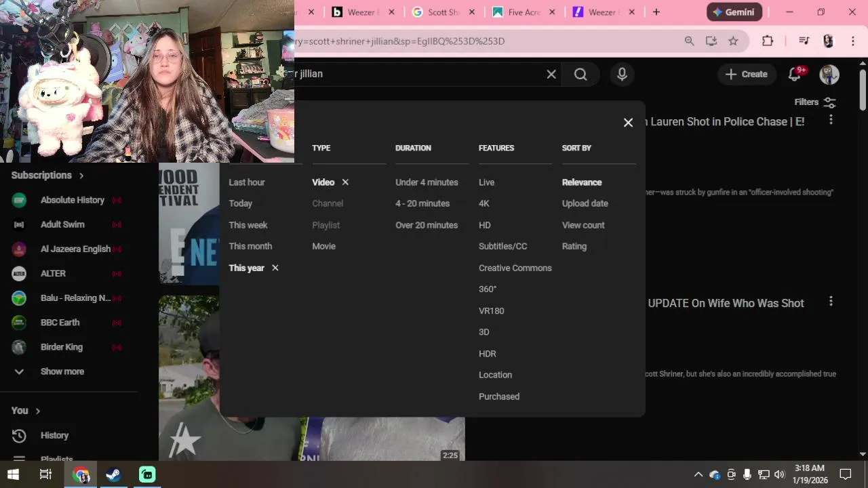Image resolution: width=868 pixels, height=488 pixels.
Task: Open Windows Start menu
Action: point(13,474)
